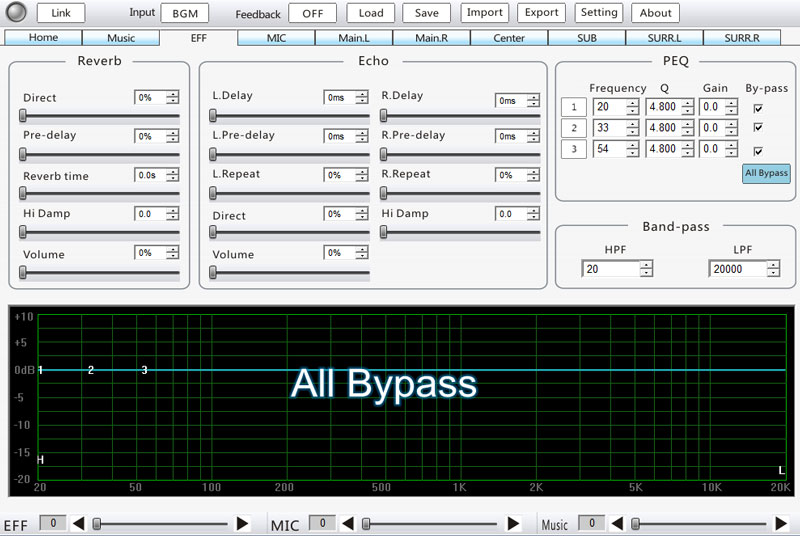Image resolution: width=800 pixels, height=536 pixels.
Task: Click the LPF frequency spinner arrows
Action: click(773, 268)
